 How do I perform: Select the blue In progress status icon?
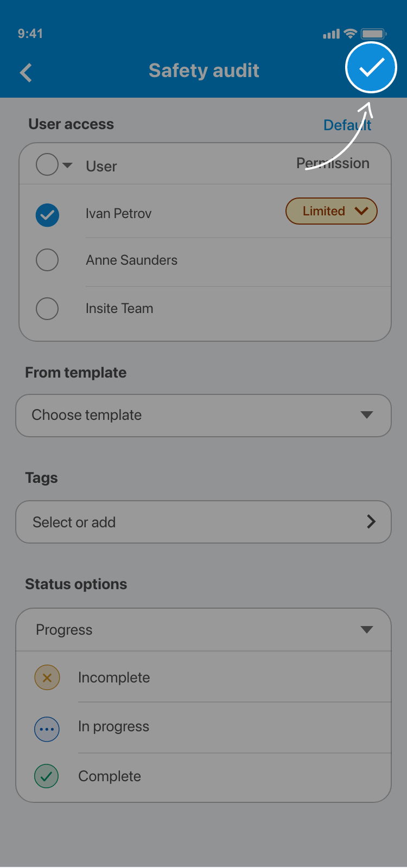[47, 729]
